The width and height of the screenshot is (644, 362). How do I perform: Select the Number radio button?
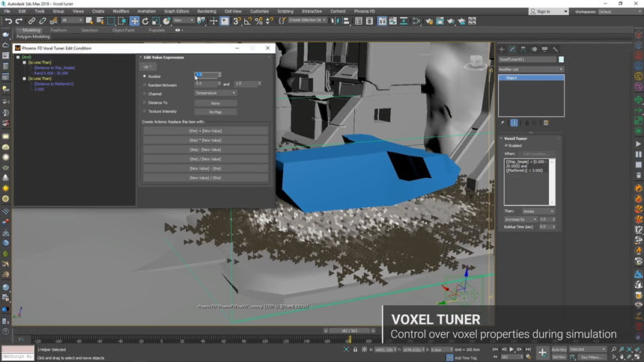click(x=145, y=76)
